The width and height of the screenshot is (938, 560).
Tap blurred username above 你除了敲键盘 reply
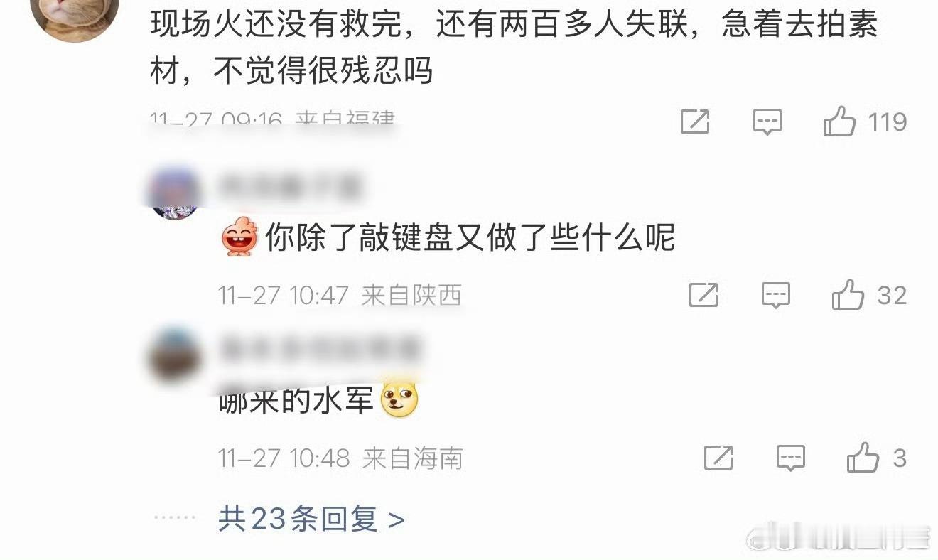(290, 188)
